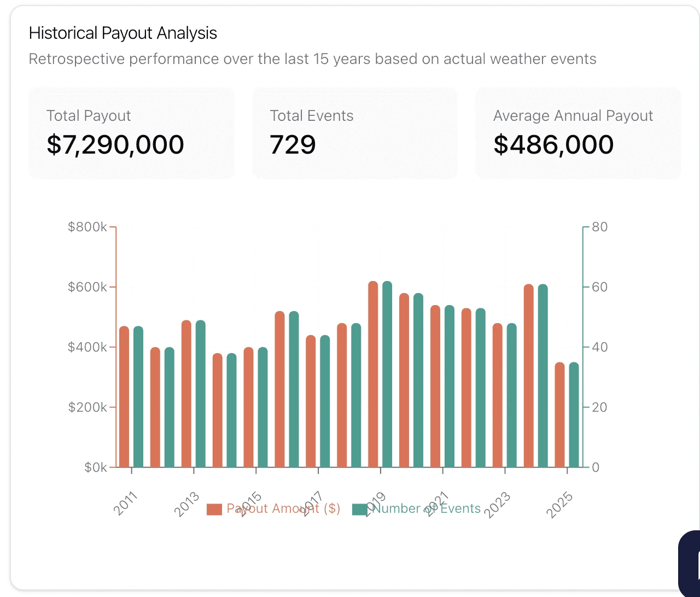Open the dark chat widget at bottom-right corner

pyautogui.click(x=690, y=563)
